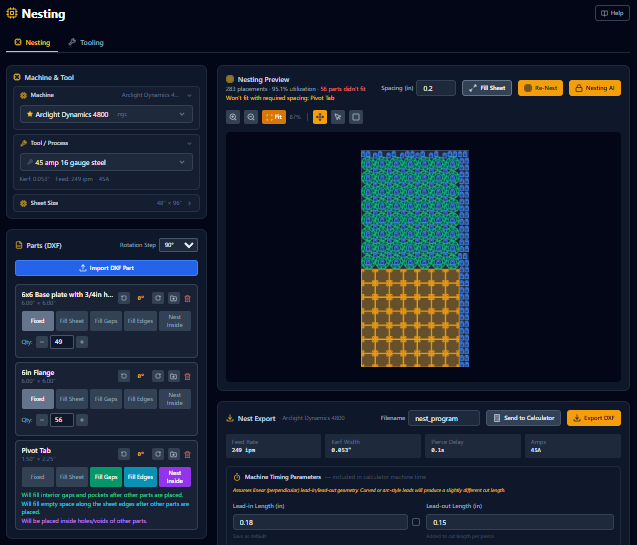Click Send to Calculator
Screen dimensions: 637x545
coord(523,418)
